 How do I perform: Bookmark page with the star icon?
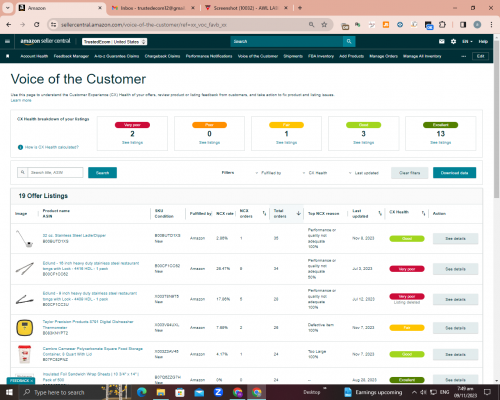click(x=324, y=25)
